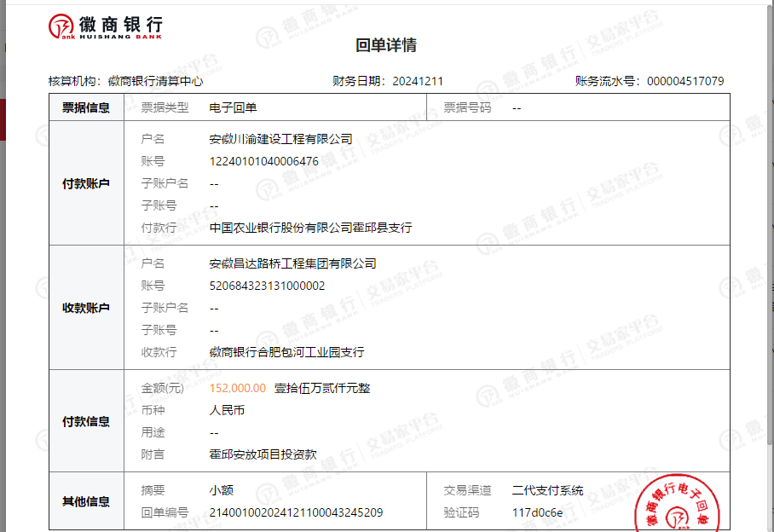Click the 付款信息 section header
The image size is (774, 532).
(86, 421)
